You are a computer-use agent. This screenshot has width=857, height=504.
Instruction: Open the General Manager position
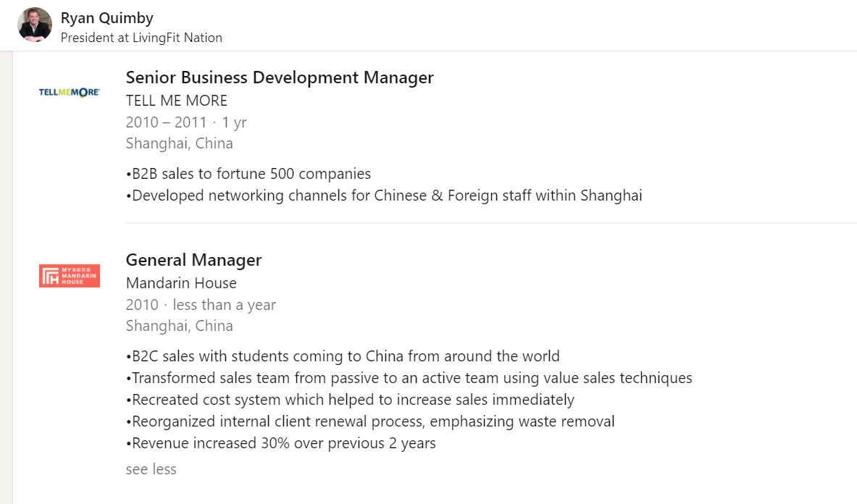coord(193,260)
